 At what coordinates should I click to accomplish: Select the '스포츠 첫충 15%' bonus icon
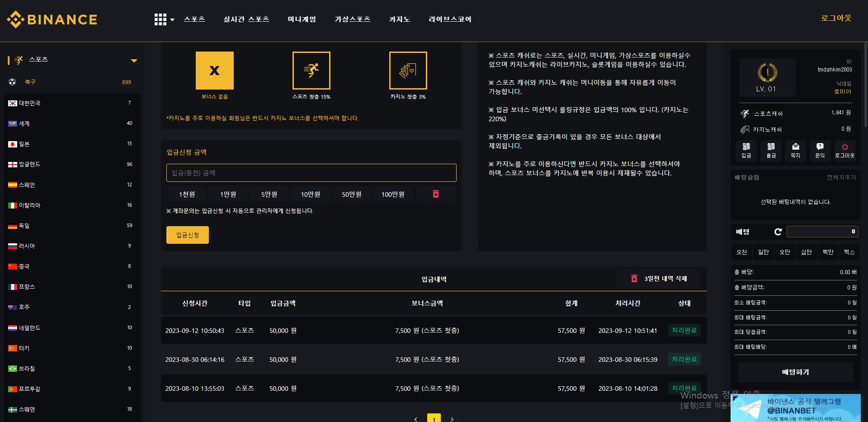[x=311, y=71]
